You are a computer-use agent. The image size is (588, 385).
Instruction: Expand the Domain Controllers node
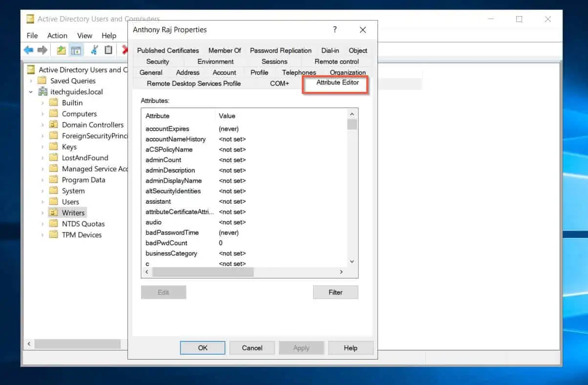[42, 125]
